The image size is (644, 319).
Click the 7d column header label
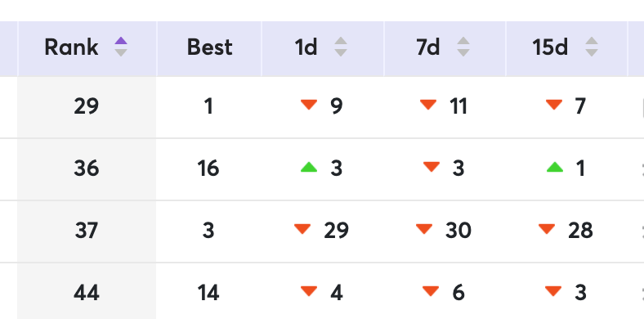pos(428,47)
